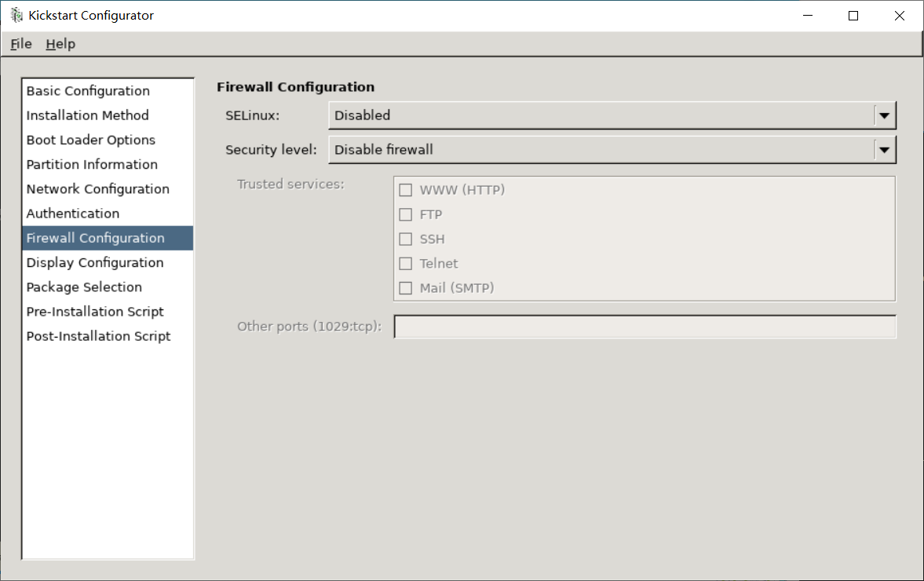Screen dimensions: 924x581
Task: Open the Help menu
Action: 60,44
